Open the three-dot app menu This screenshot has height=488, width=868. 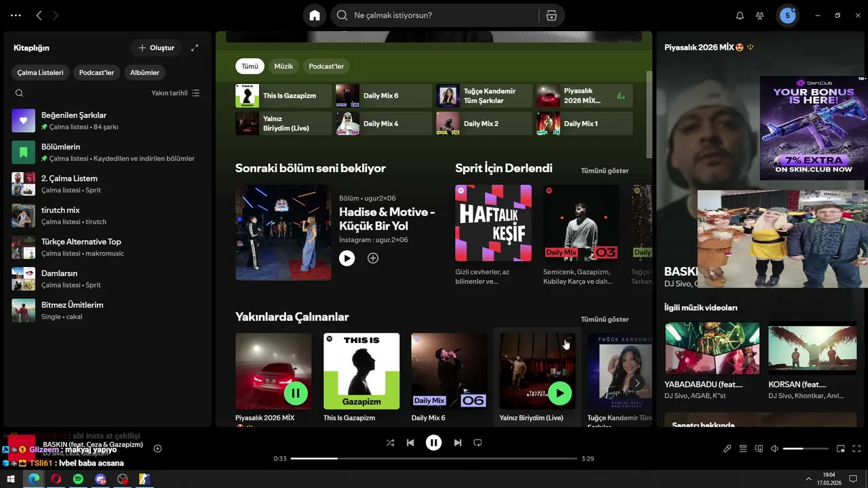16,15
